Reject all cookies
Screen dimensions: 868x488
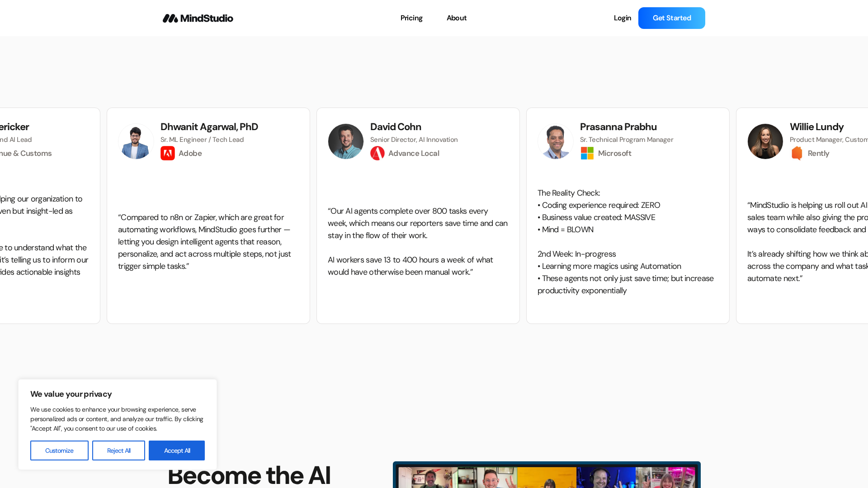point(118,450)
